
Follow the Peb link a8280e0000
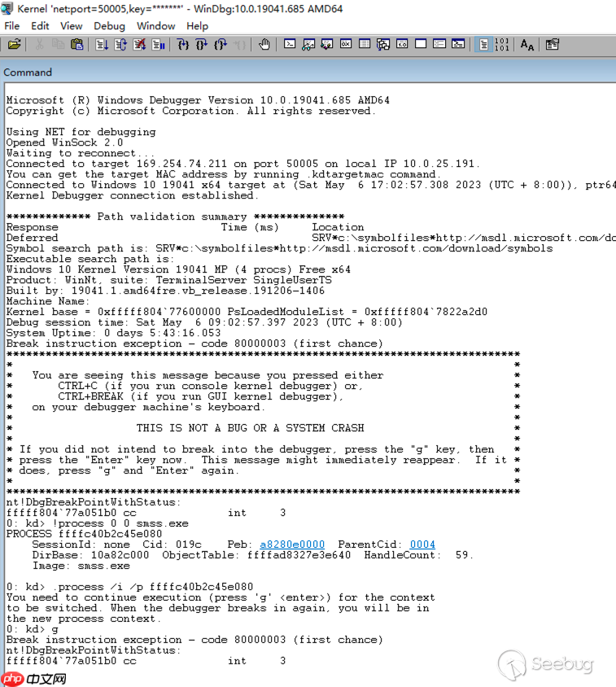(x=292, y=545)
